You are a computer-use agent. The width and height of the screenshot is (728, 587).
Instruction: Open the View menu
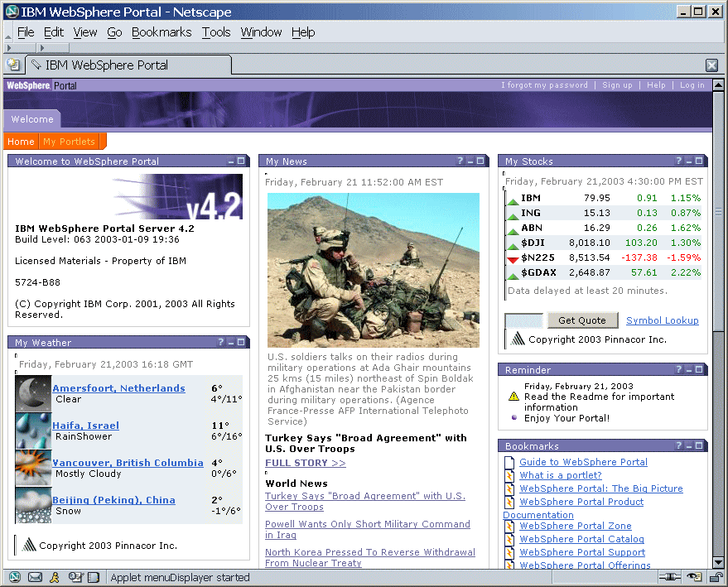85,32
